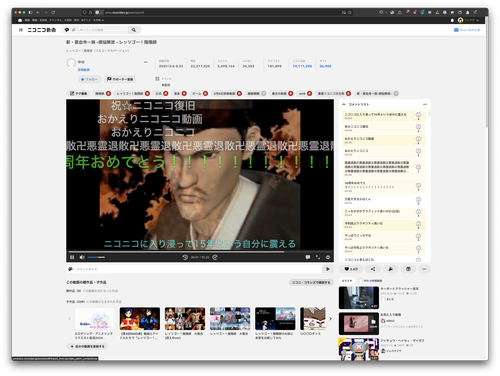Click the supporter registration button
The height and width of the screenshot is (376, 500).
pos(120,79)
